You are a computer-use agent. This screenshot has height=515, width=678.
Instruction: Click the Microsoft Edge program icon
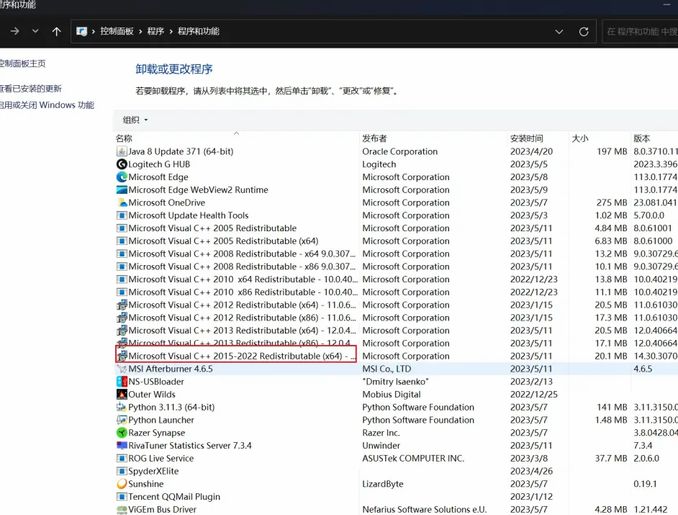point(121,177)
